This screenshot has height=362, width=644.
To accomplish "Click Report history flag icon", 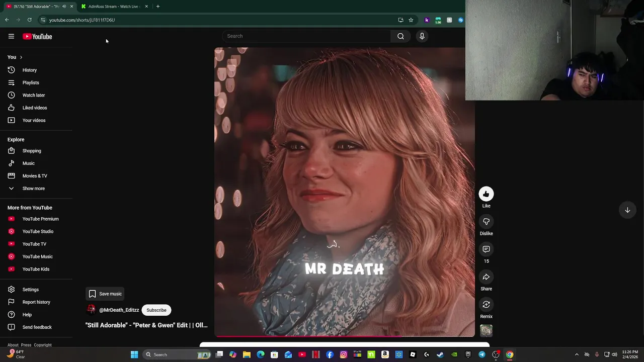I will pos(11,302).
